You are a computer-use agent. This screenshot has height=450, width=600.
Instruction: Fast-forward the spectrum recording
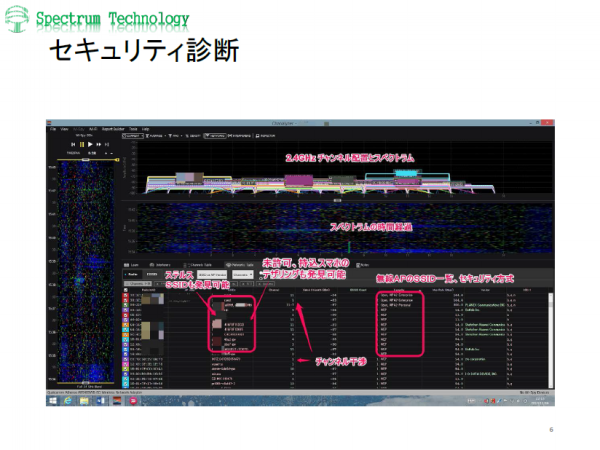pos(99,145)
